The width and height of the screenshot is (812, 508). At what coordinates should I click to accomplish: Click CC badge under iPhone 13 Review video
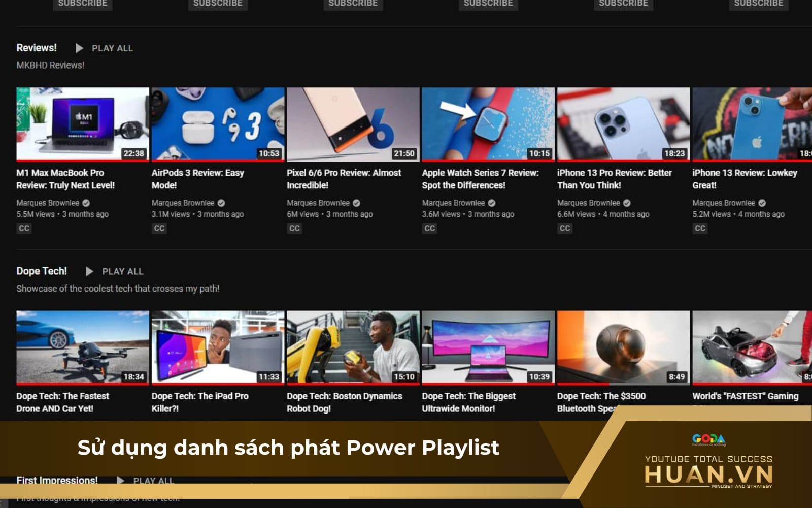(700, 229)
